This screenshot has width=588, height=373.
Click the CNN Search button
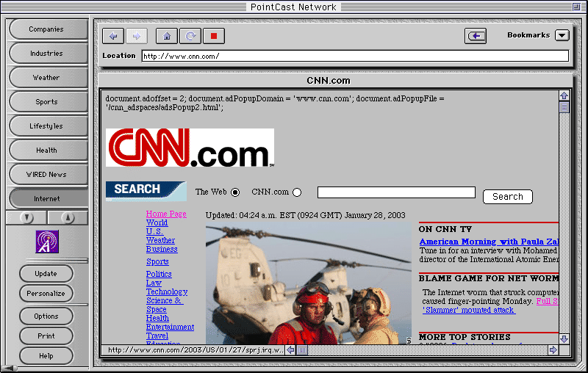tap(508, 197)
